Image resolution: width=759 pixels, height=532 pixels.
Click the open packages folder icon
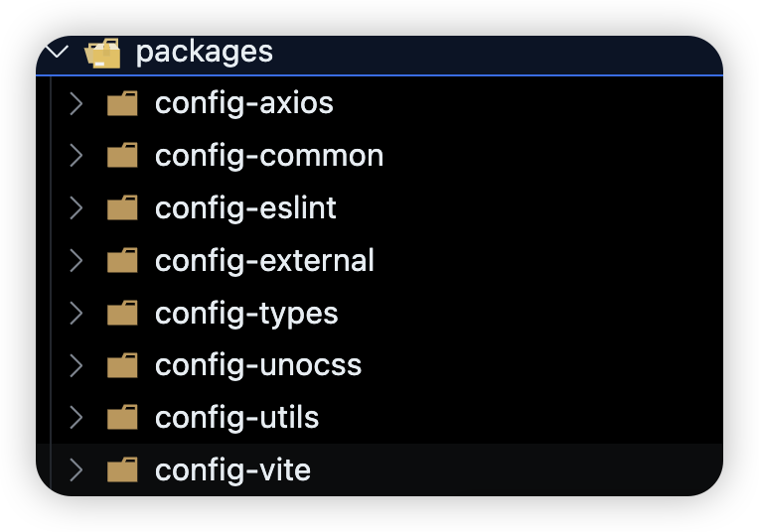103,53
